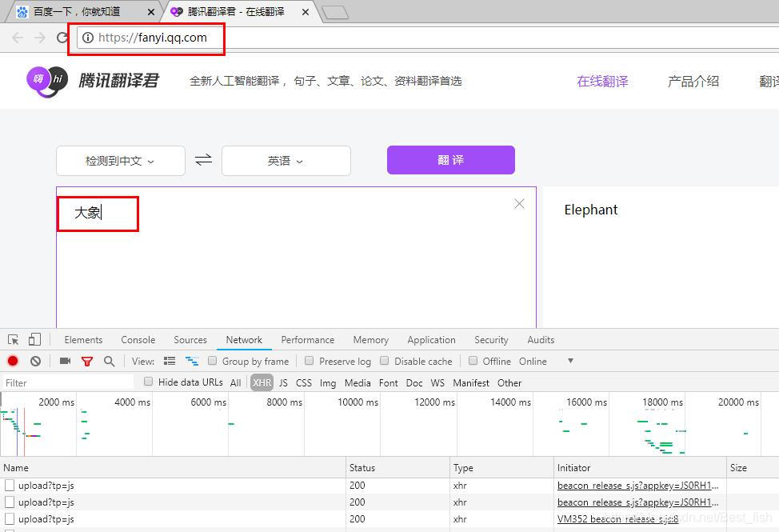Clear the network log with the block icon
Image resolution: width=779 pixels, height=532 pixels.
pos(34,361)
